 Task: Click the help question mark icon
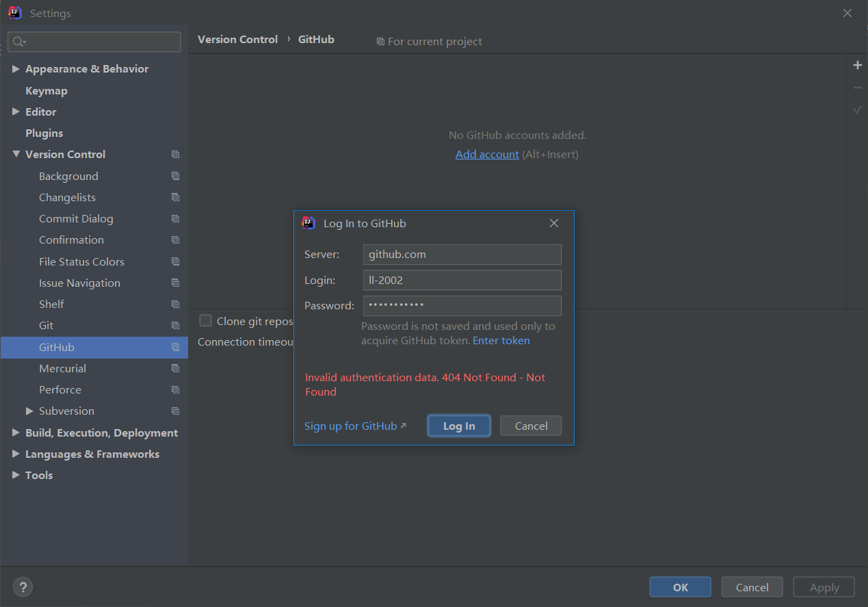pos(23,587)
